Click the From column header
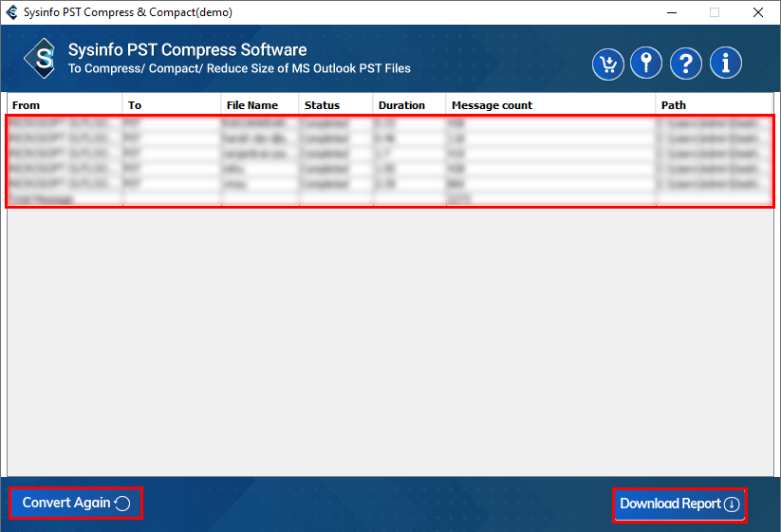Screen dimensions: 781x532 pyautogui.click(x=65, y=105)
